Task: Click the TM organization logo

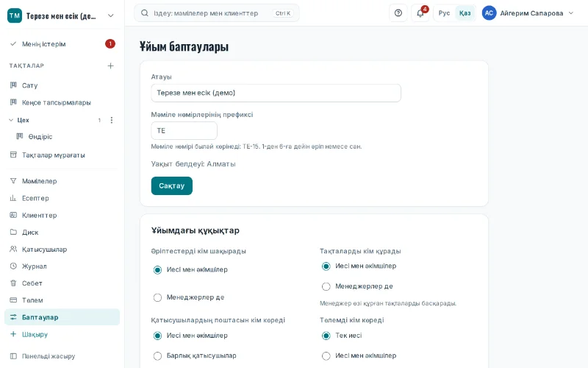Action: click(x=15, y=15)
